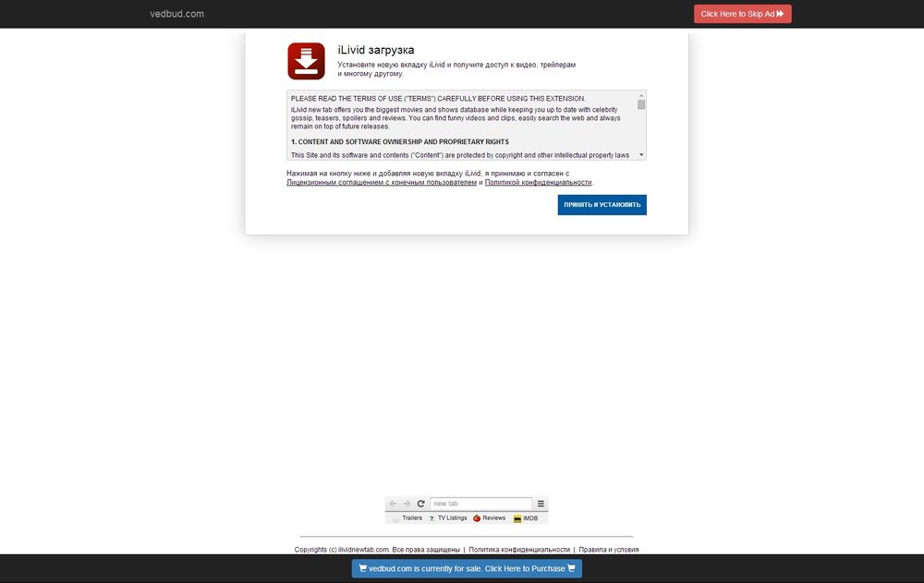Open the Reviews tomato bookmark
This screenshot has width=924, height=583.
[x=489, y=518]
